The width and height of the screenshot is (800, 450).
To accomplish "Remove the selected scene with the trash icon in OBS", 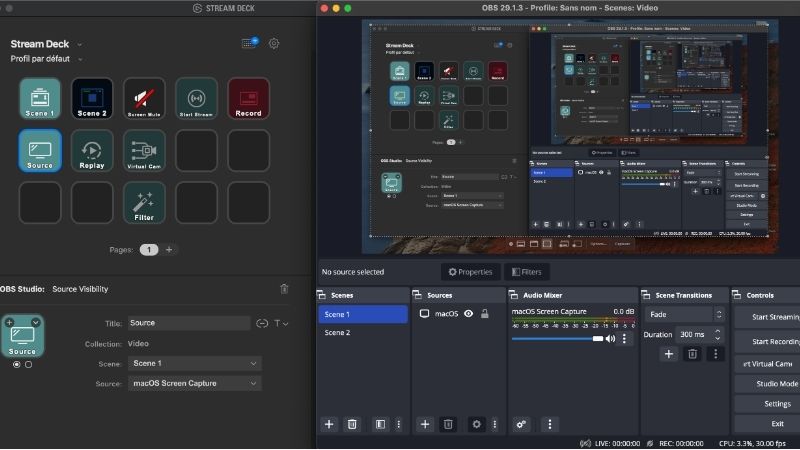I will [x=352, y=424].
